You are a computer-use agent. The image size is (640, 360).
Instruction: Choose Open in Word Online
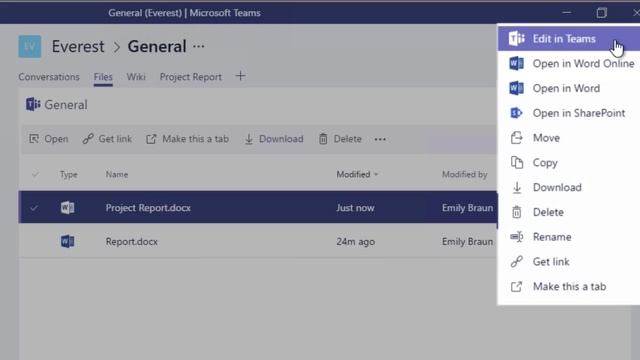coord(569,64)
